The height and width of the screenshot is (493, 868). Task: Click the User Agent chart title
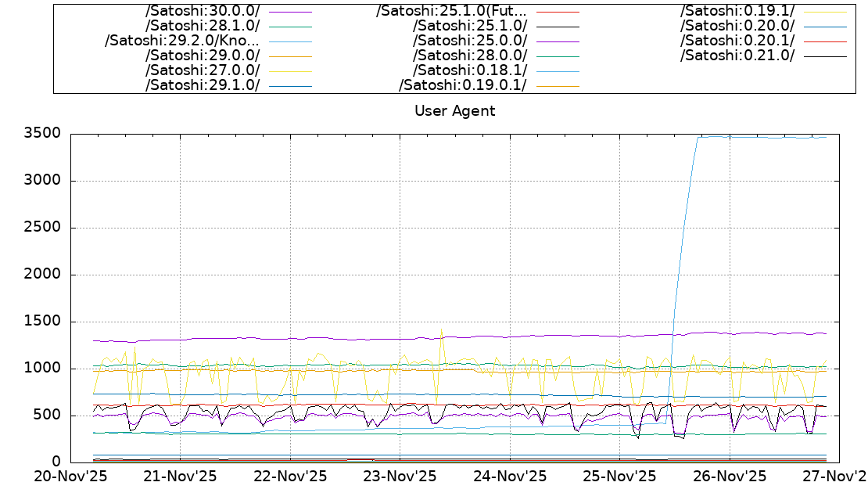coord(454,110)
